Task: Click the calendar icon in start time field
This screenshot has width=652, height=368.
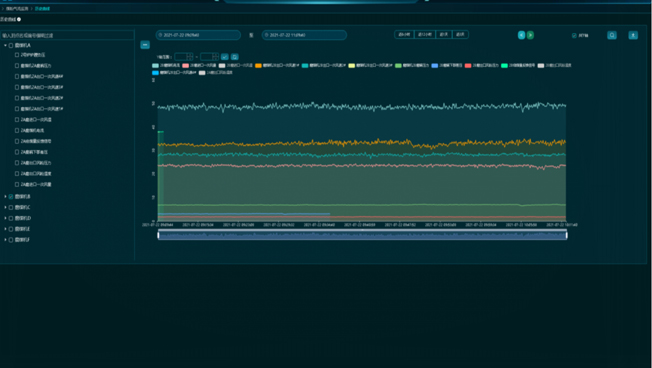Action: tap(161, 35)
